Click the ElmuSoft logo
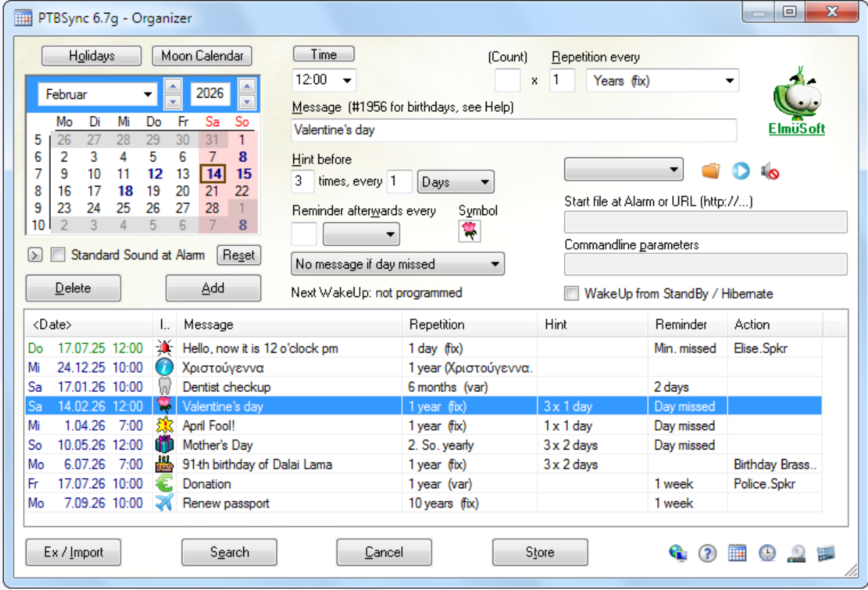The image size is (868, 590). point(797,96)
